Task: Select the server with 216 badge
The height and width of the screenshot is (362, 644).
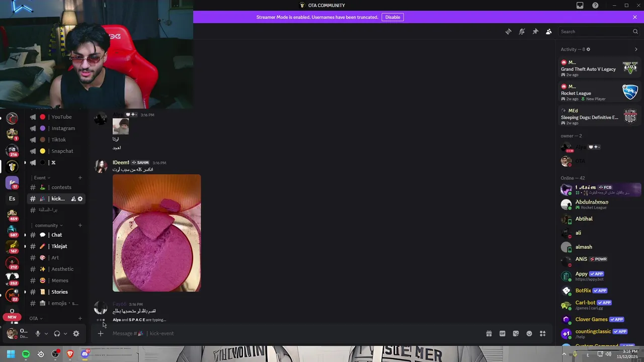Action: (x=12, y=150)
